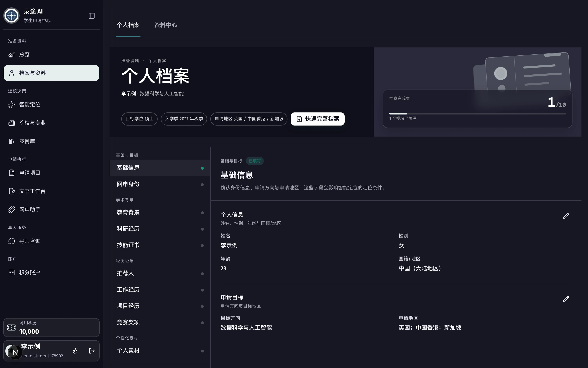Viewport: 588px width, 368px height.
Task: Click the 数据科学与人工智能 target direction value
Action: 246,328
